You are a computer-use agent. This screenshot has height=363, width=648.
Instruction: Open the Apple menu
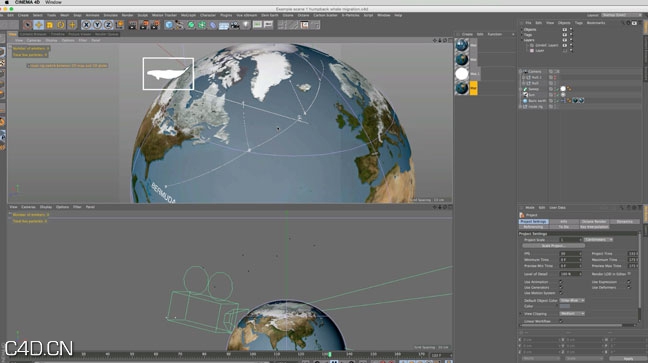pyautogui.click(x=7, y=2)
